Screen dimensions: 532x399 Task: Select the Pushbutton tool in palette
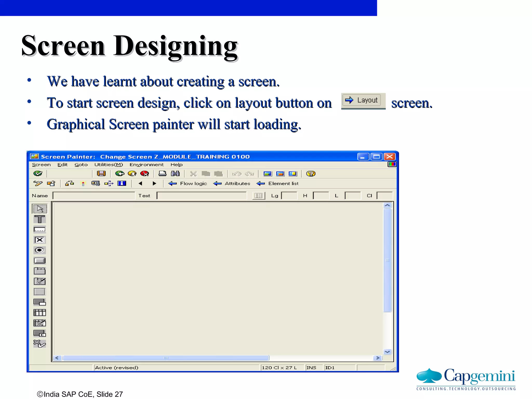click(39, 261)
